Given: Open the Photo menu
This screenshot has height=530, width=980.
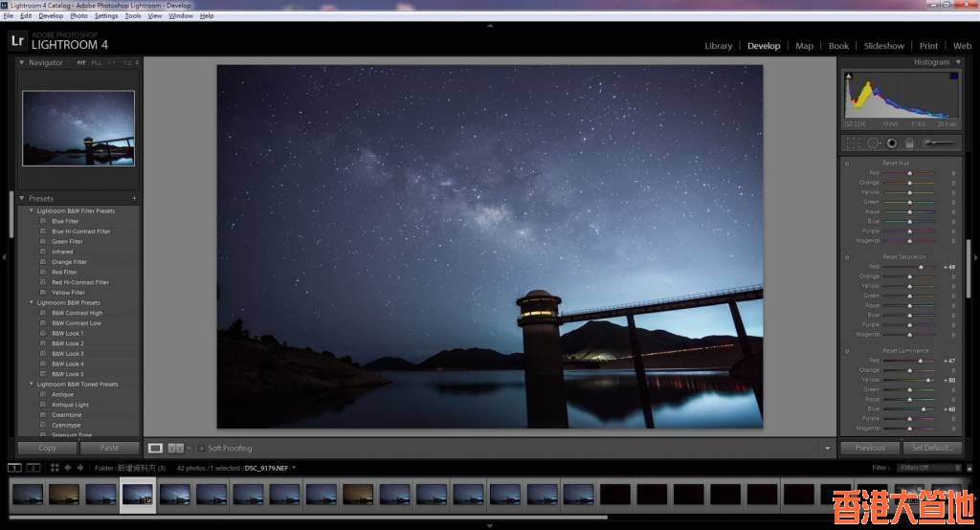Looking at the screenshot, I should click(x=78, y=16).
